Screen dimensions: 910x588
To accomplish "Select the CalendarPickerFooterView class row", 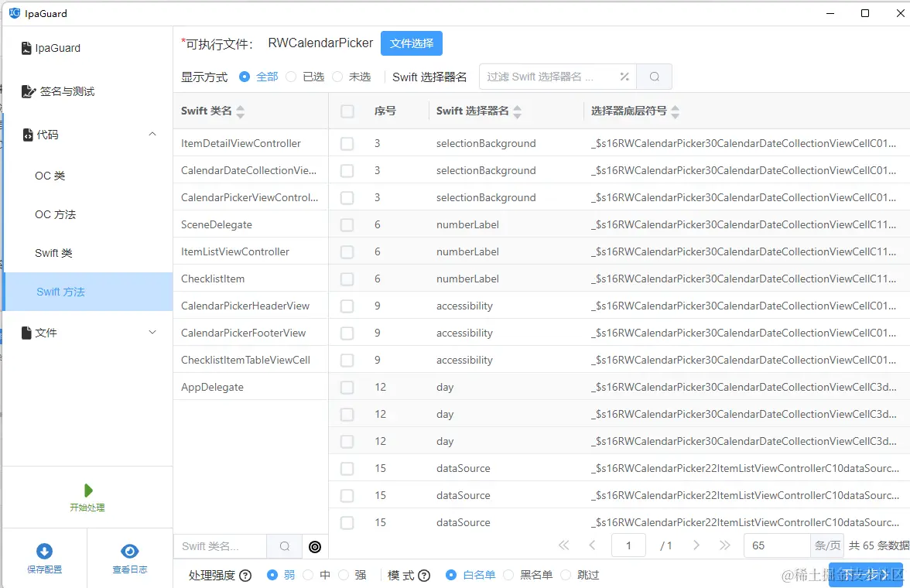I will pos(251,333).
